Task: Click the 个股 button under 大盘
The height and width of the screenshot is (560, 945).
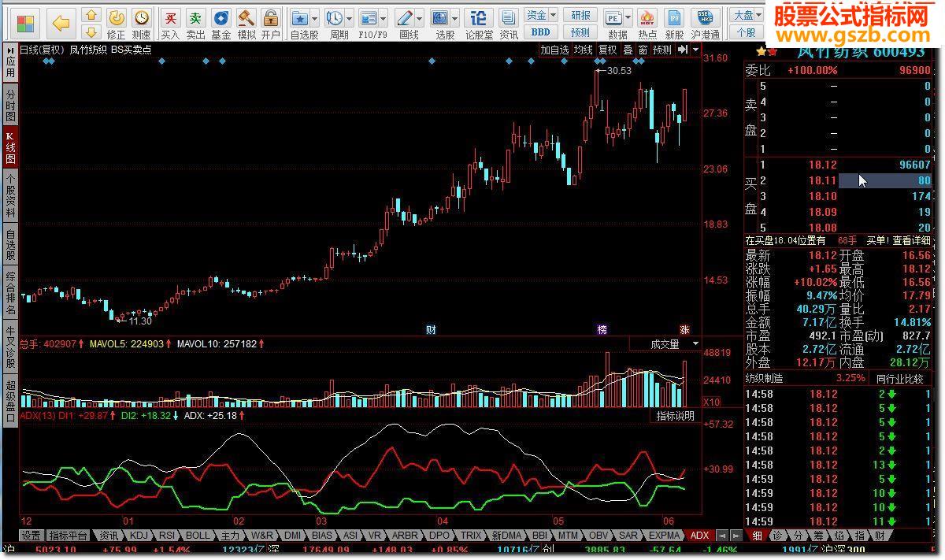Action: (x=747, y=32)
